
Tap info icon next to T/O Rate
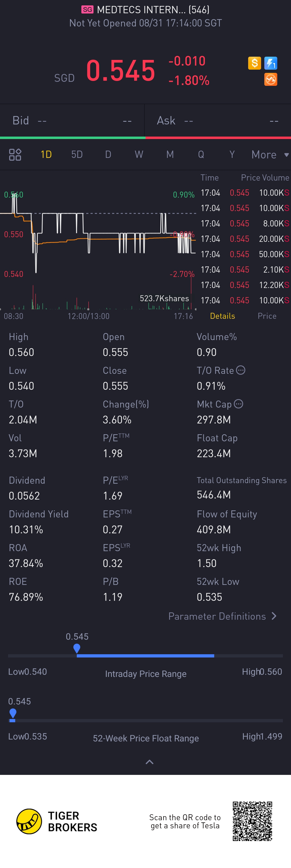[x=241, y=370]
